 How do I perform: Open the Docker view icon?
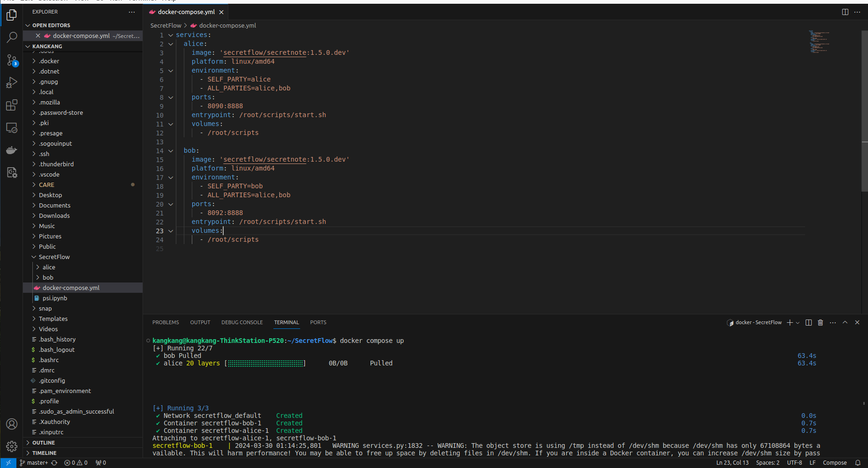pyautogui.click(x=12, y=150)
